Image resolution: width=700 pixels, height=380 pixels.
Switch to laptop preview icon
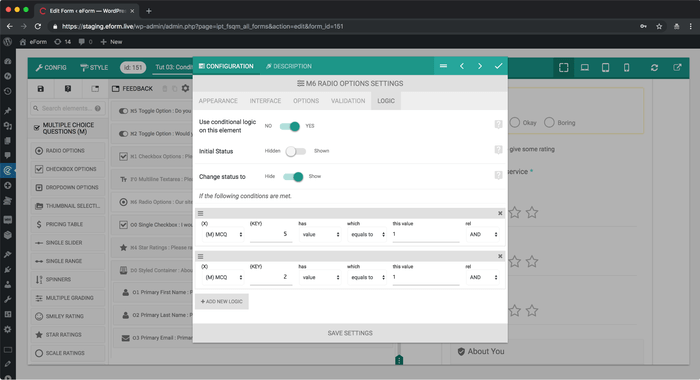point(584,67)
